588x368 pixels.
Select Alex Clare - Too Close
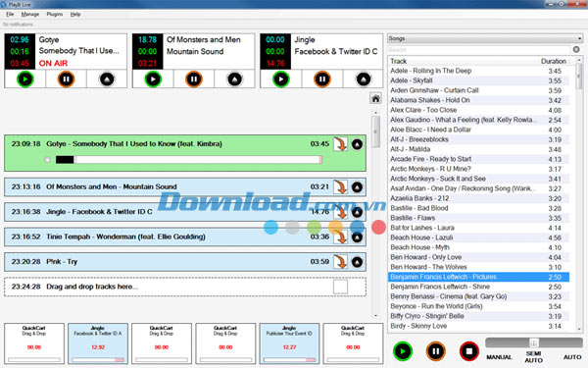pos(478,110)
